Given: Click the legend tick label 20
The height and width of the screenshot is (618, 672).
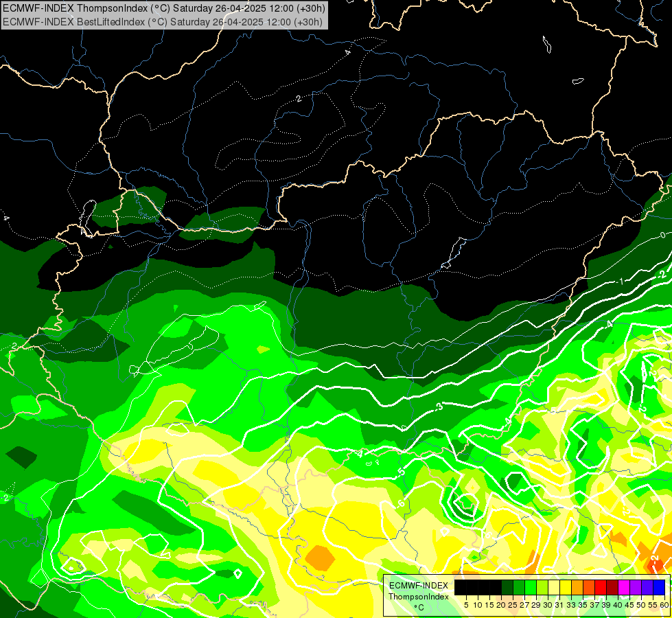Looking at the screenshot, I should click(502, 605).
